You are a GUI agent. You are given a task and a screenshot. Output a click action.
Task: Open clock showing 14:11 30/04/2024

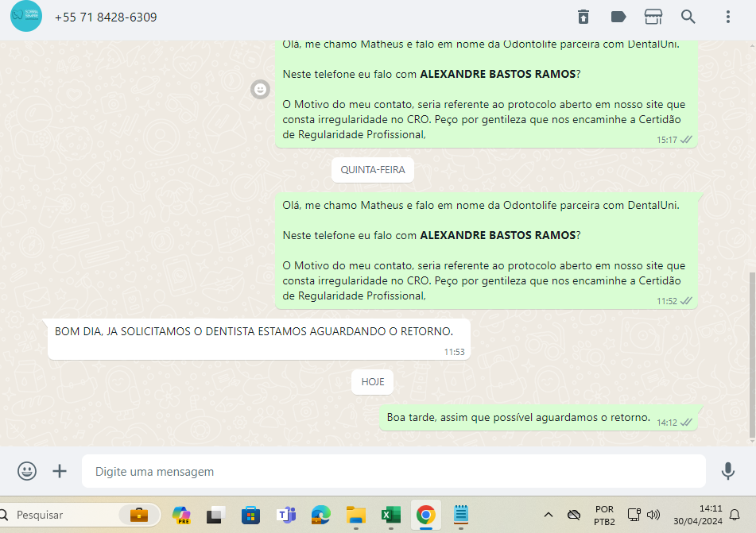tap(698, 515)
